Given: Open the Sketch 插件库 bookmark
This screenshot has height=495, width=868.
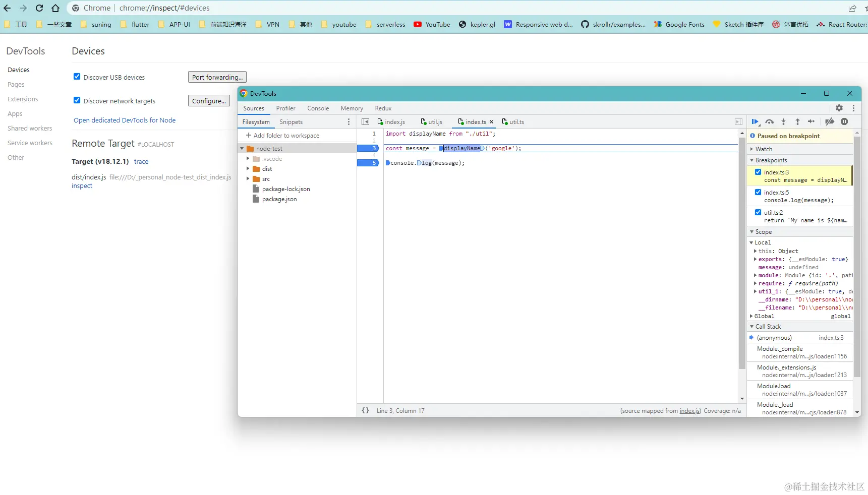Looking at the screenshot, I should (x=738, y=24).
